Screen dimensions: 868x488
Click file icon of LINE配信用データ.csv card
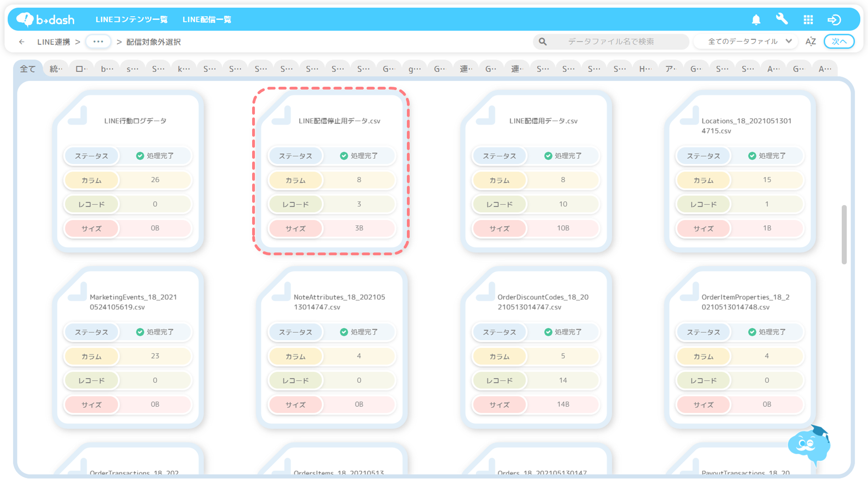click(486, 115)
